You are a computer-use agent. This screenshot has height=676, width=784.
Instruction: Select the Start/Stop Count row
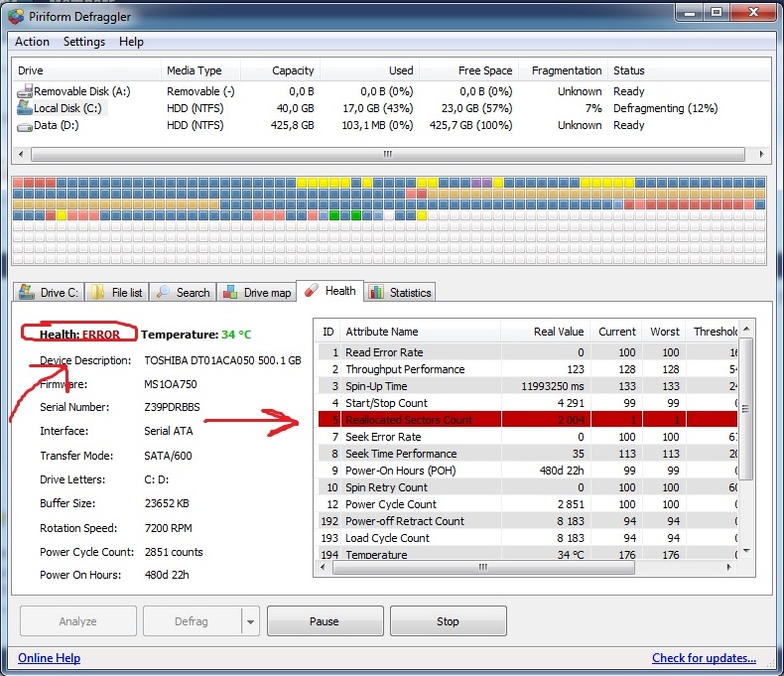(x=528, y=403)
